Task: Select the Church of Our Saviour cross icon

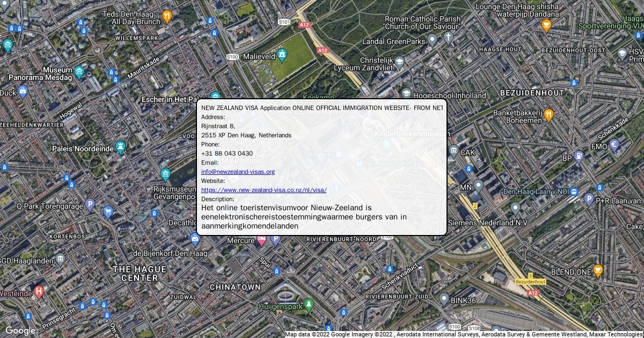Action: coord(448,37)
